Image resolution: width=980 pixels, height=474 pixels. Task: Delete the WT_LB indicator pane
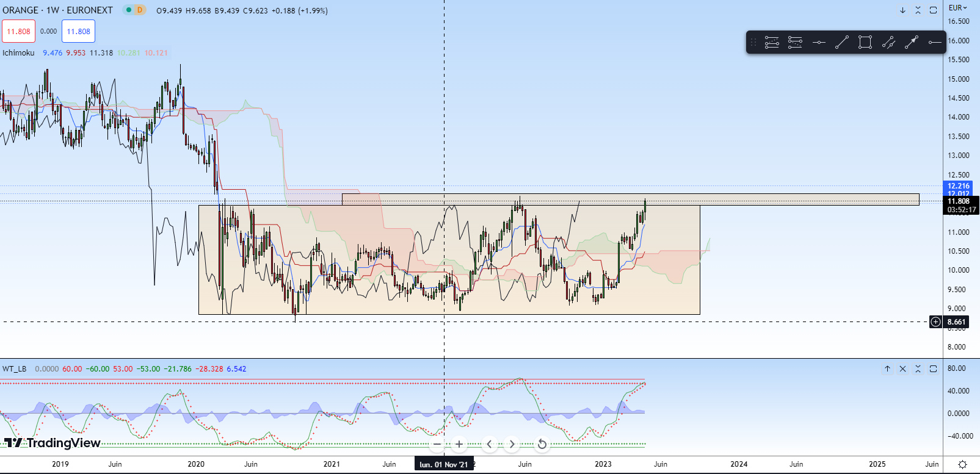[x=902, y=369]
